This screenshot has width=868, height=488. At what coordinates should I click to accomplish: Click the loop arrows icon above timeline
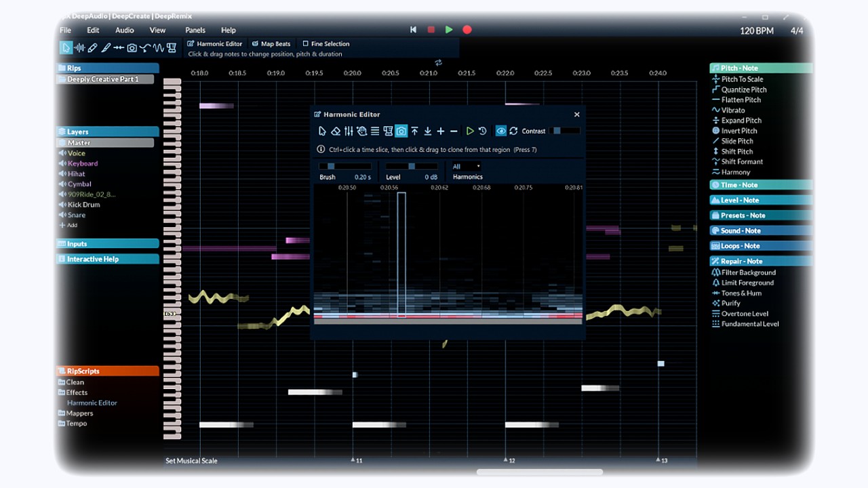point(438,63)
